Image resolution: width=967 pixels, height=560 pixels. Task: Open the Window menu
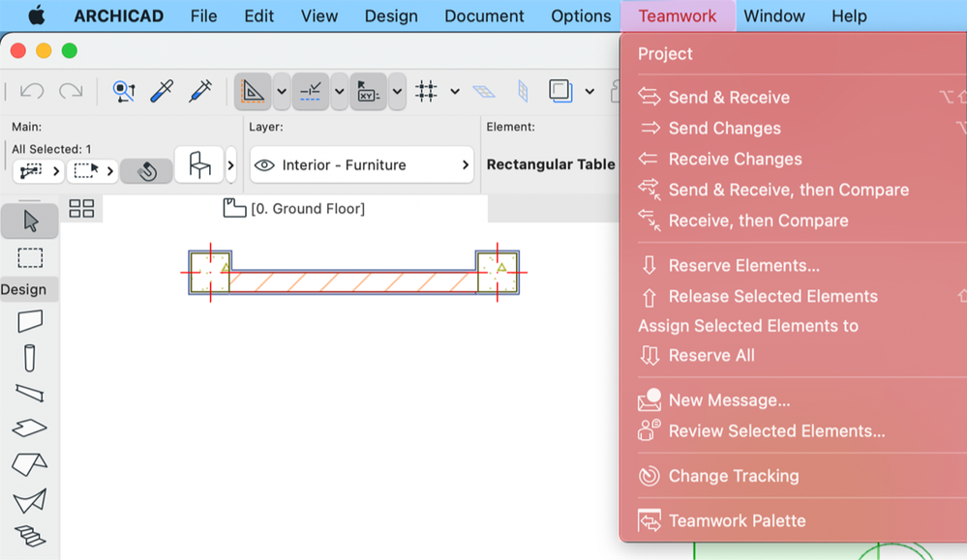click(774, 16)
